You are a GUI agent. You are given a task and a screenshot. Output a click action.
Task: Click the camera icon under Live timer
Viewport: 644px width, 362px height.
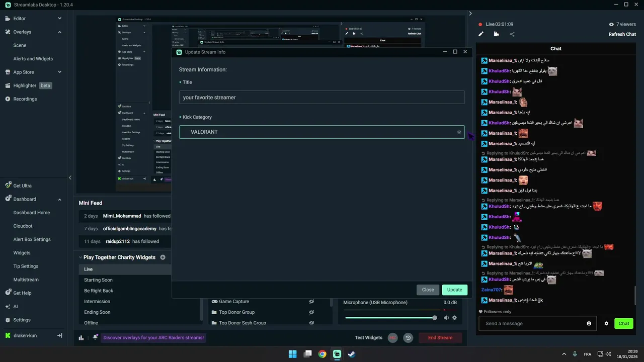[497, 34]
